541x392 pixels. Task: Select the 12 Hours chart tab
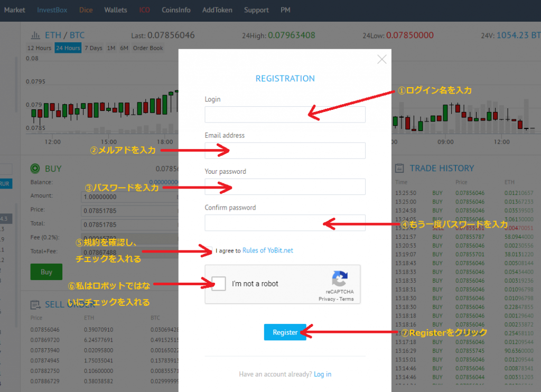pyautogui.click(x=39, y=48)
